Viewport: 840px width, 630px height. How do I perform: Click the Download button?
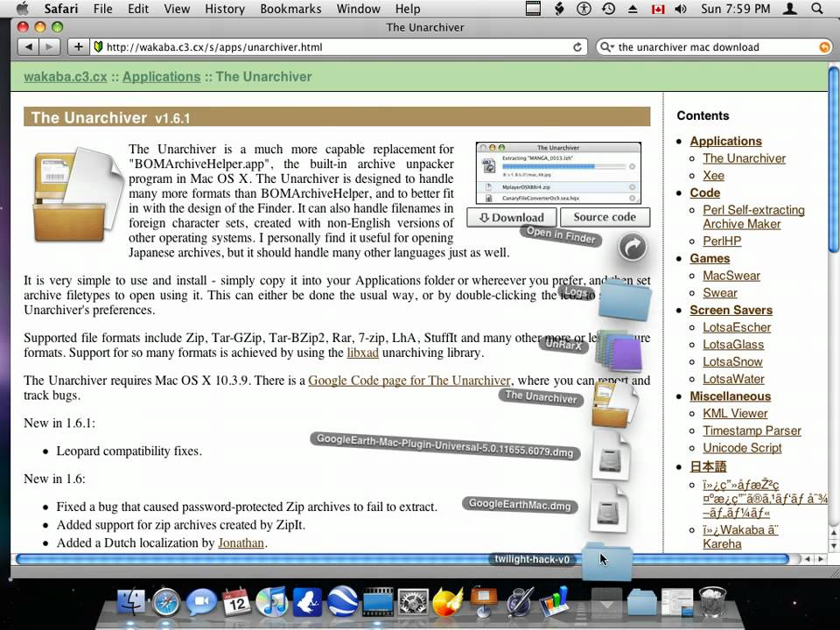[x=512, y=218]
